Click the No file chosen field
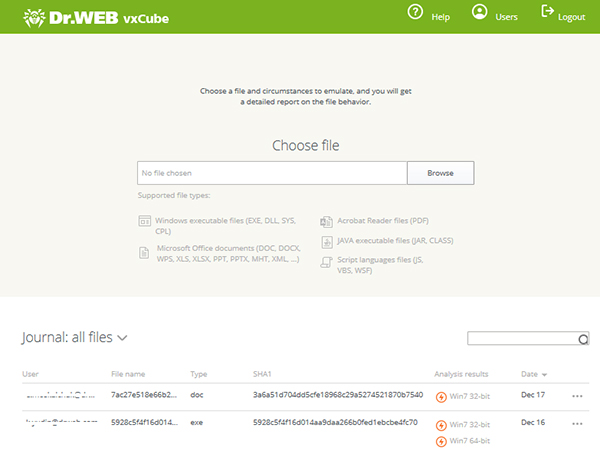This screenshot has width=600, height=451. [272, 173]
